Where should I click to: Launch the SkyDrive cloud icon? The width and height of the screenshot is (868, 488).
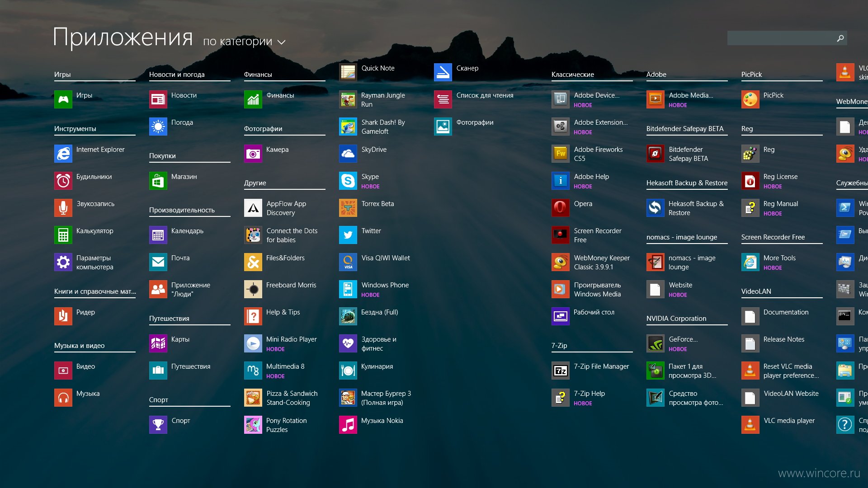pos(348,154)
